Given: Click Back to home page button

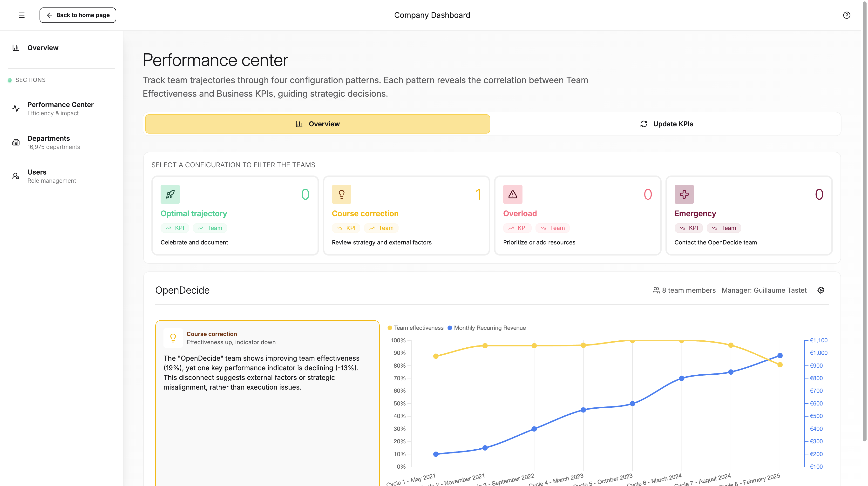Looking at the screenshot, I should (x=78, y=15).
